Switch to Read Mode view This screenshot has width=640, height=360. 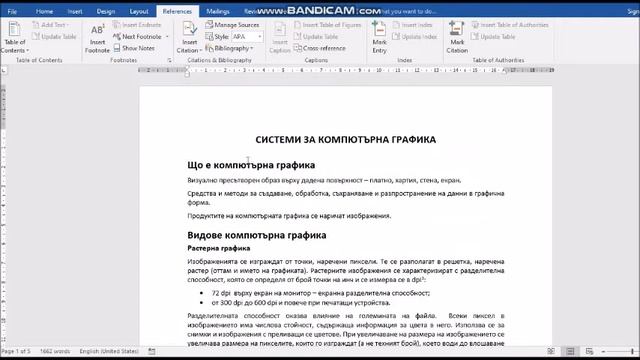tap(551, 351)
